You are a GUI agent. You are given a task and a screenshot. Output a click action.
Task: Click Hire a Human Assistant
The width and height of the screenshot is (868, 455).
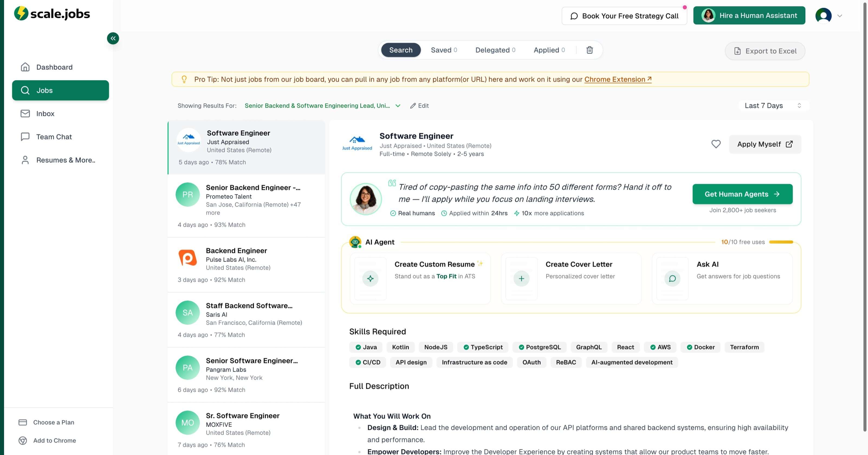(x=749, y=15)
